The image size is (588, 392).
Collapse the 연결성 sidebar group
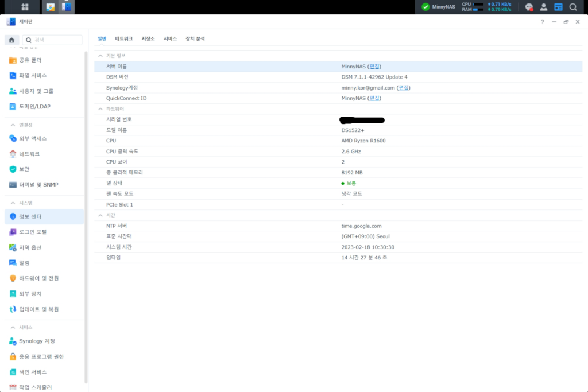point(13,125)
